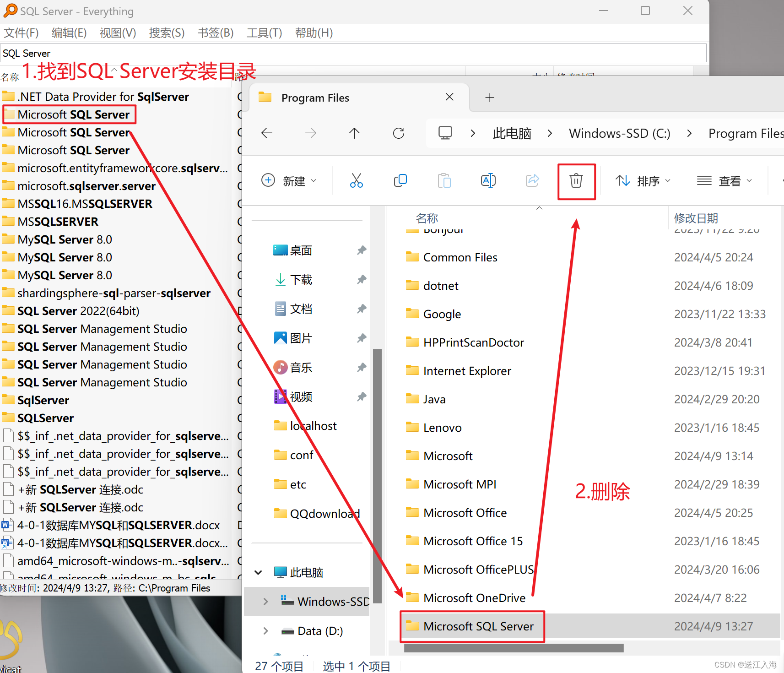Go back with the Explorer back arrow
Viewport: 784px width, 673px height.
(x=267, y=133)
